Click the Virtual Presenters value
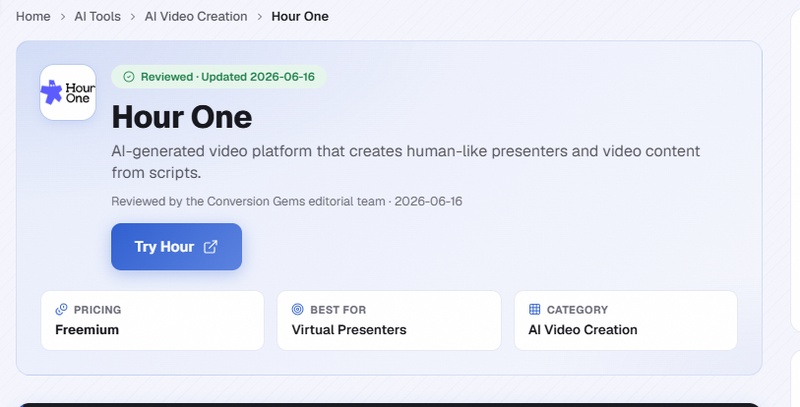This screenshot has width=800, height=407. coord(349,329)
